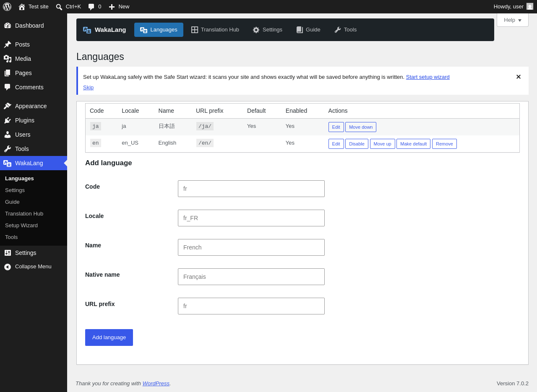The width and height of the screenshot is (537, 392).
Task: Open Tools in the WakaLang submenu
Action: pos(11,237)
